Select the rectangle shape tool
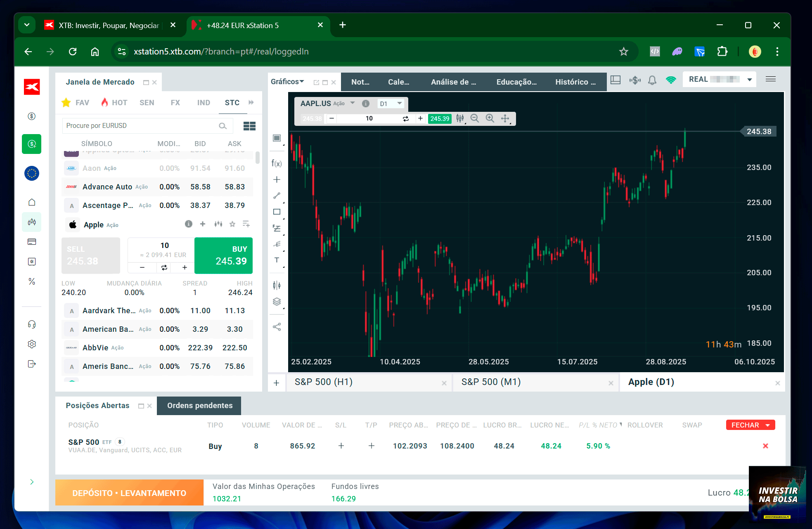This screenshot has height=529, width=812. tap(277, 212)
